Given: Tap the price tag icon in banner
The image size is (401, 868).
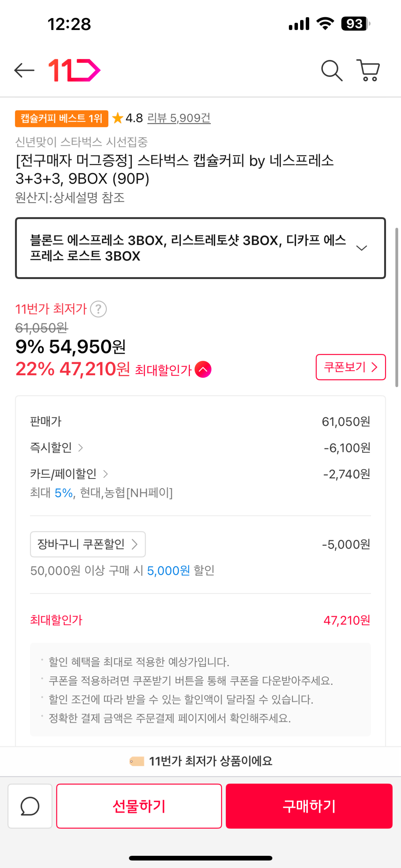Looking at the screenshot, I should [x=137, y=761].
